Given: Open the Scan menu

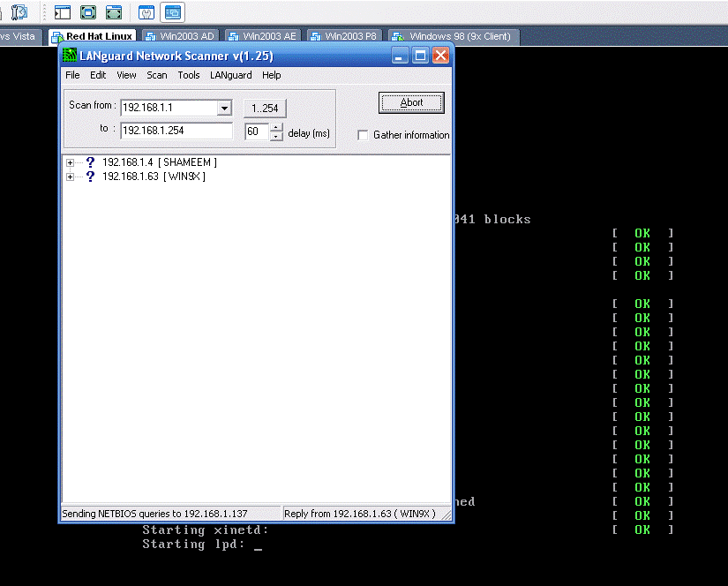Looking at the screenshot, I should pos(157,75).
